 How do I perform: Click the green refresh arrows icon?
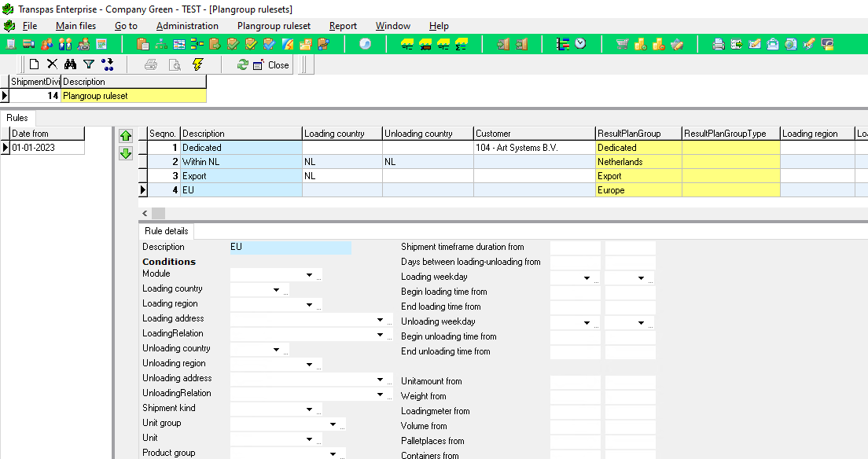point(242,64)
